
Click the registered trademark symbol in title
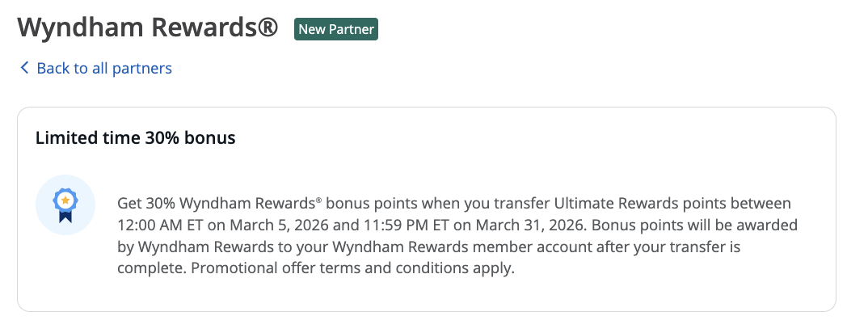(268, 27)
